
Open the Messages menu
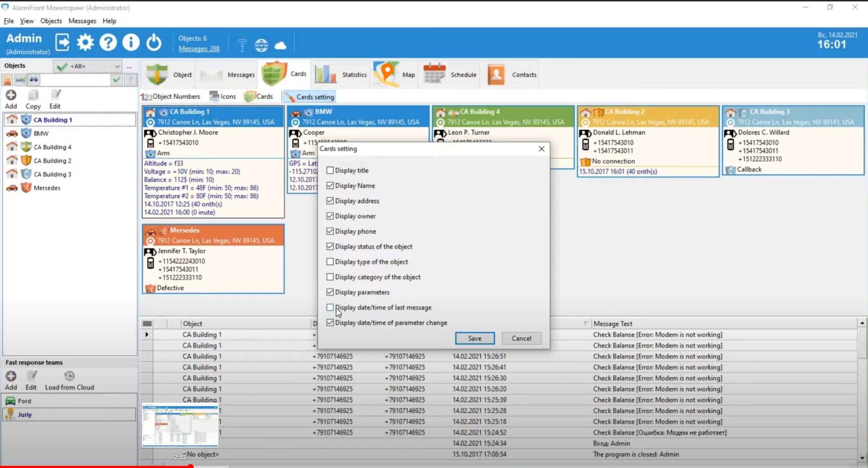82,21
